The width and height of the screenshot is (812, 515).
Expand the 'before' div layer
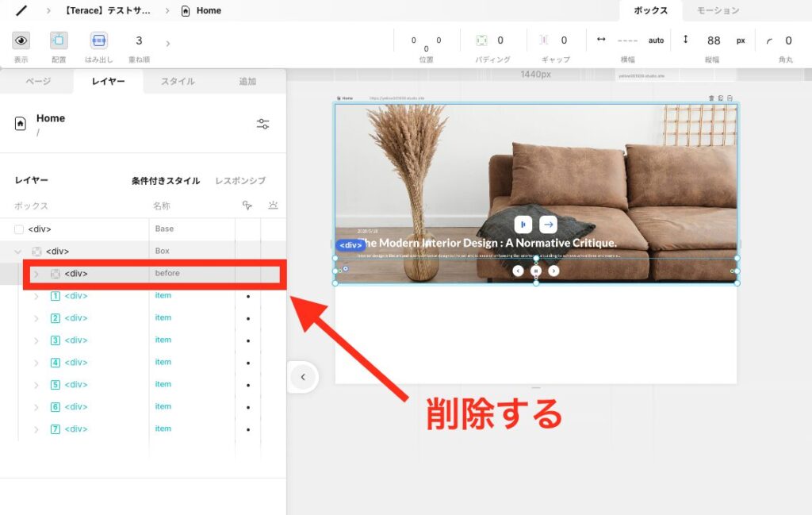(36, 274)
